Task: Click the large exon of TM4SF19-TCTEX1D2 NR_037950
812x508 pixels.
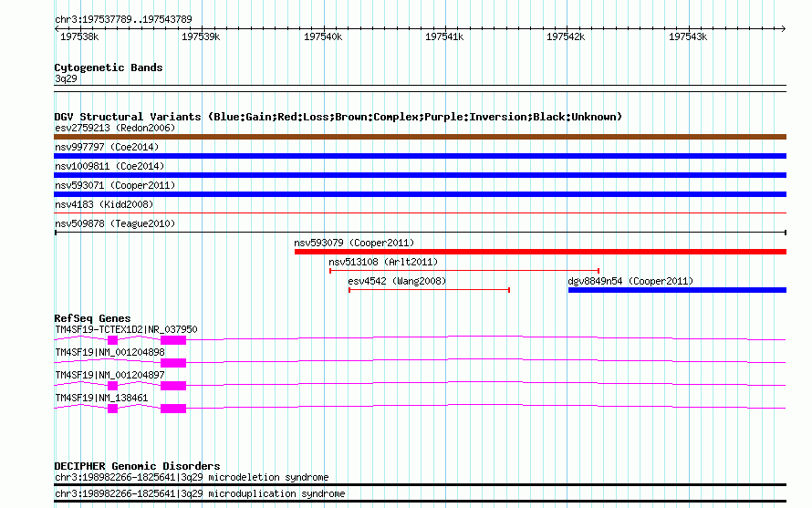Action: point(173,340)
